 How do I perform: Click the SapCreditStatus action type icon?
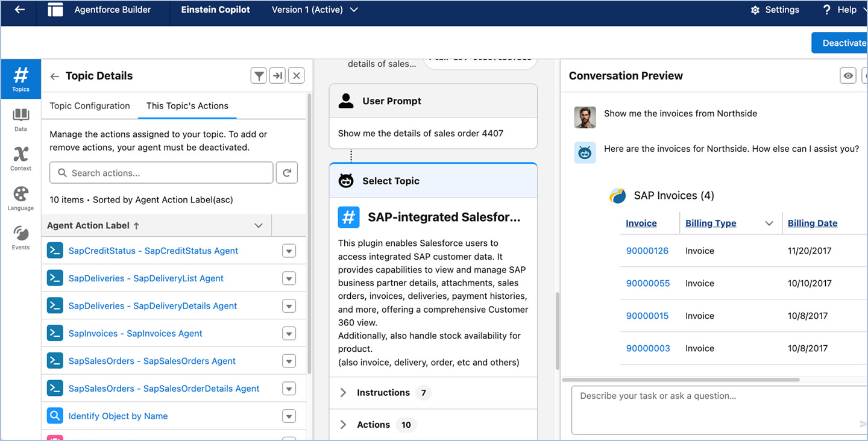pyautogui.click(x=55, y=251)
